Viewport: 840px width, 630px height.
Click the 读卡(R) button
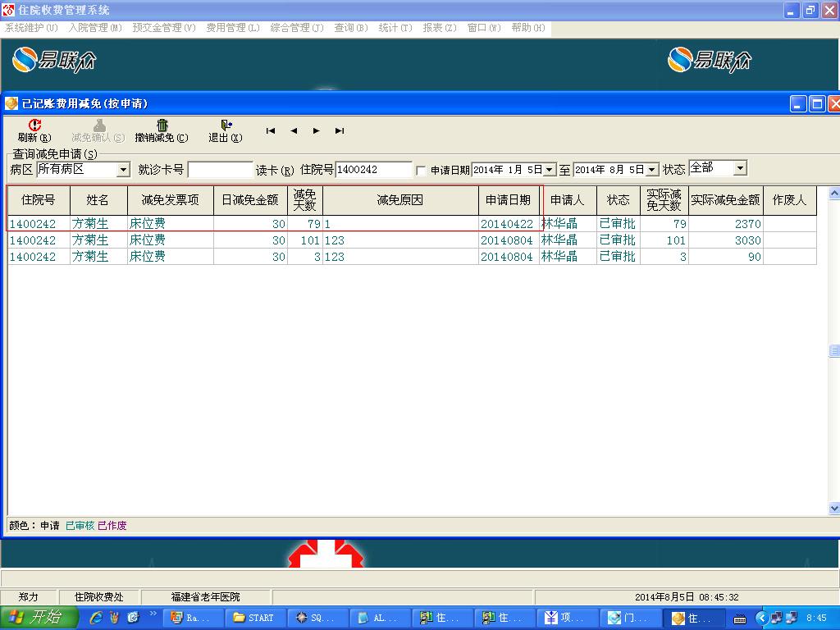(275, 171)
